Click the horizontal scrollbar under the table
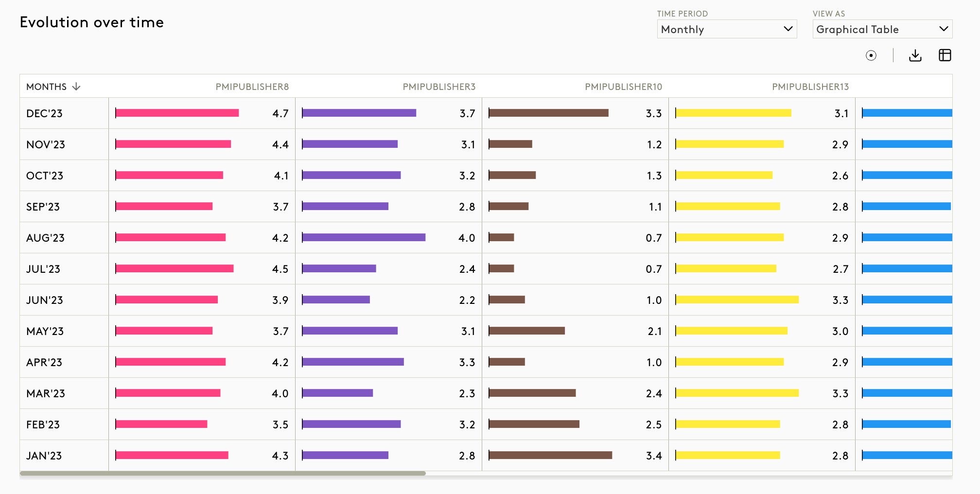Image resolution: width=980 pixels, height=494 pixels. pyautogui.click(x=223, y=473)
